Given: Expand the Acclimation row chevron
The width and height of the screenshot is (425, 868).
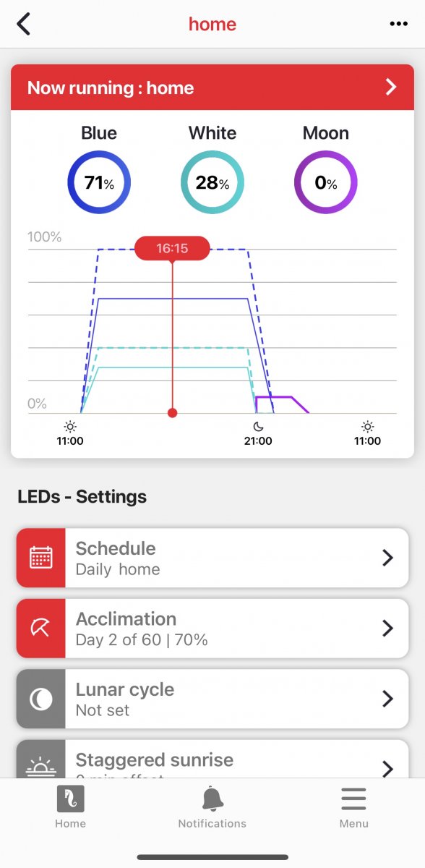Looking at the screenshot, I should (x=387, y=628).
